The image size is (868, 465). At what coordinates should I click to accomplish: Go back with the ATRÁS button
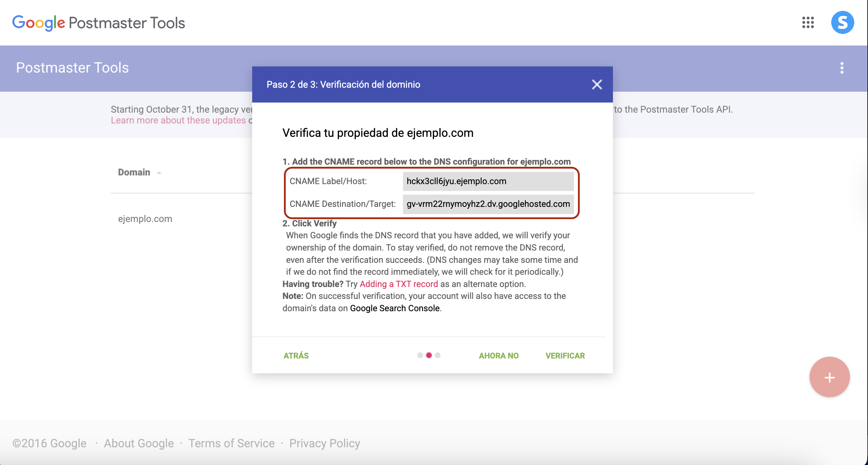point(296,356)
